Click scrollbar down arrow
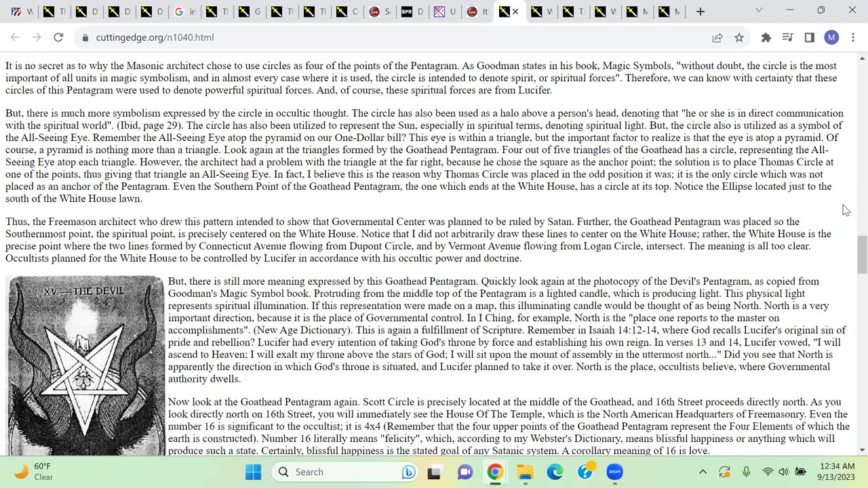 pos(862,449)
